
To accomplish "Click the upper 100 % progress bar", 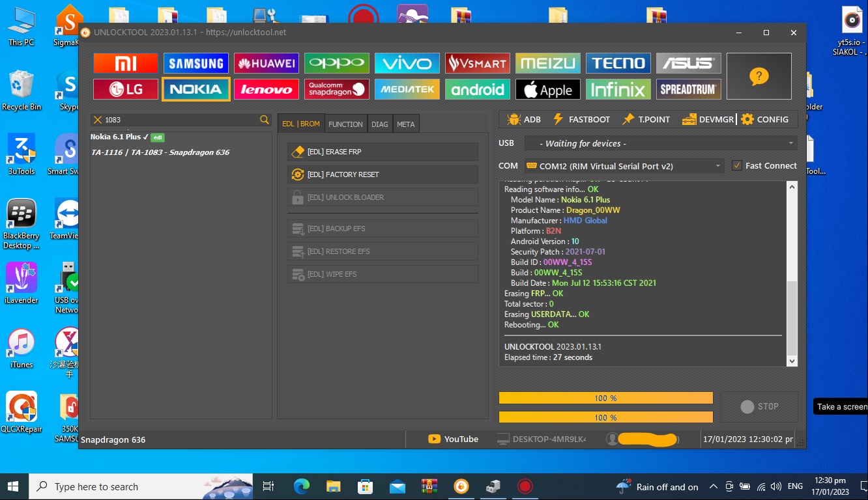I will (606, 398).
